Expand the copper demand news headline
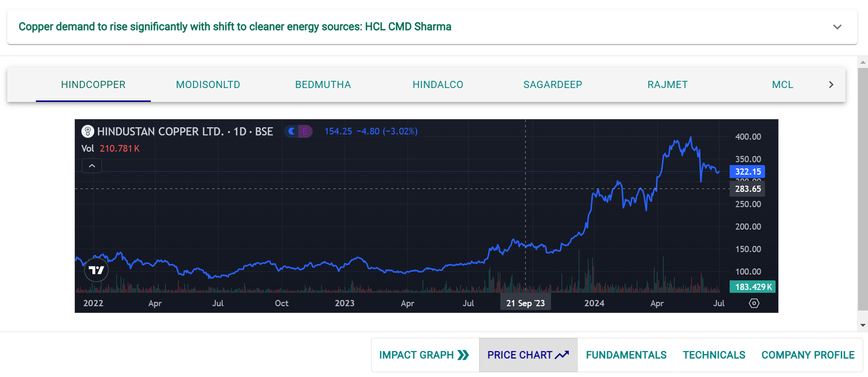 click(x=837, y=27)
